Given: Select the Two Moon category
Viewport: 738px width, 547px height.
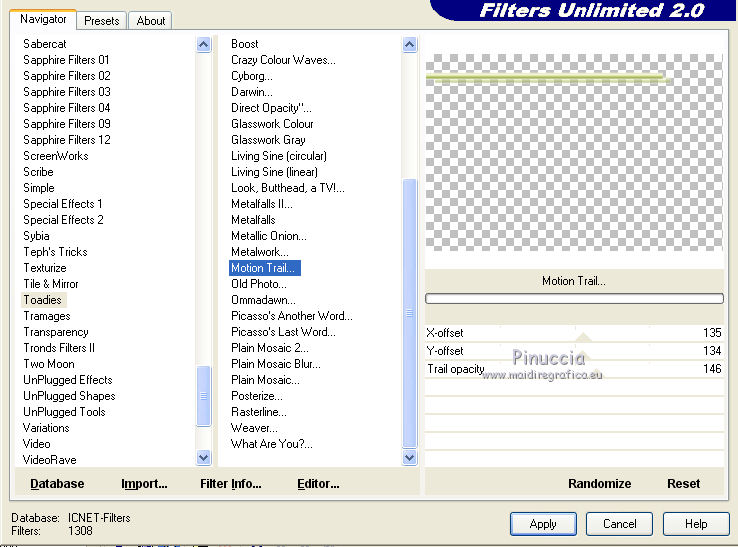Looking at the screenshot, I should pos(48,364).
